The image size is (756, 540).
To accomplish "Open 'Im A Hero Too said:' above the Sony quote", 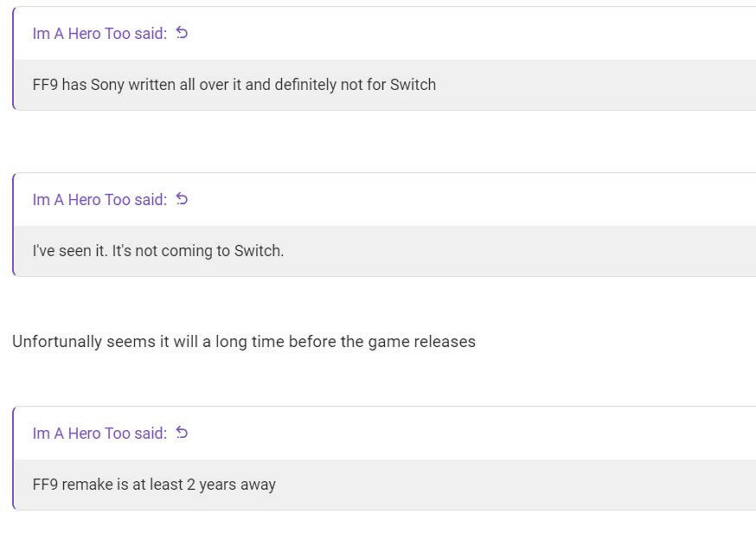I will (99, 34).
